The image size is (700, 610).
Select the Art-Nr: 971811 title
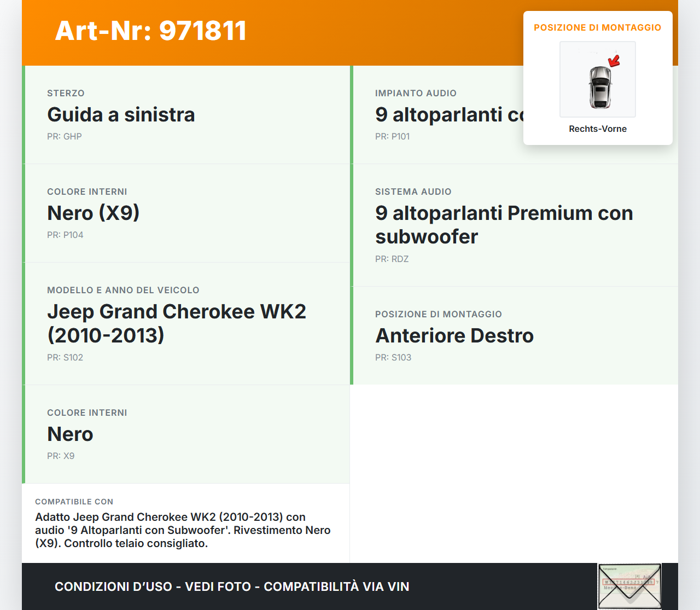coord(150,31)
